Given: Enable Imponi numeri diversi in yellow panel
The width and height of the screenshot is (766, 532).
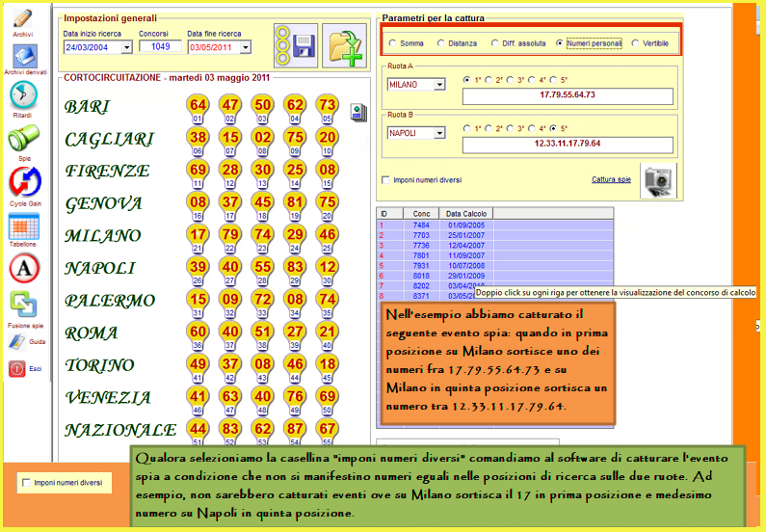Looking at the screenshot, I should tap(386, 180).
